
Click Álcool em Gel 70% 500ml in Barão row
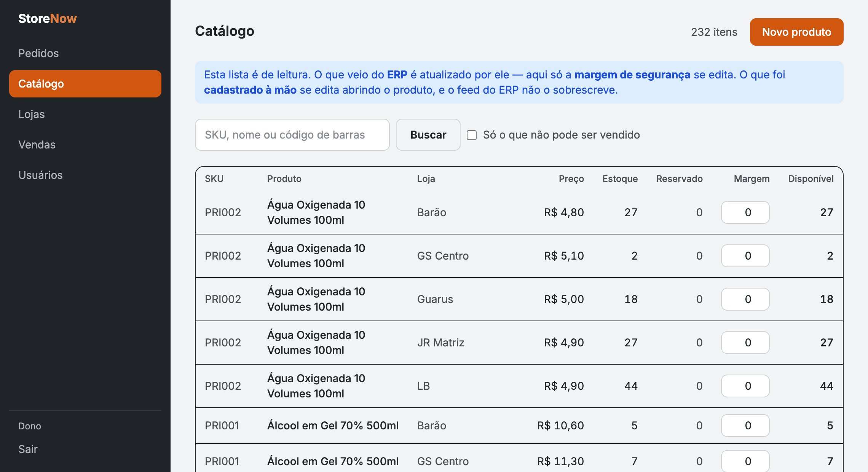[333, 426]
